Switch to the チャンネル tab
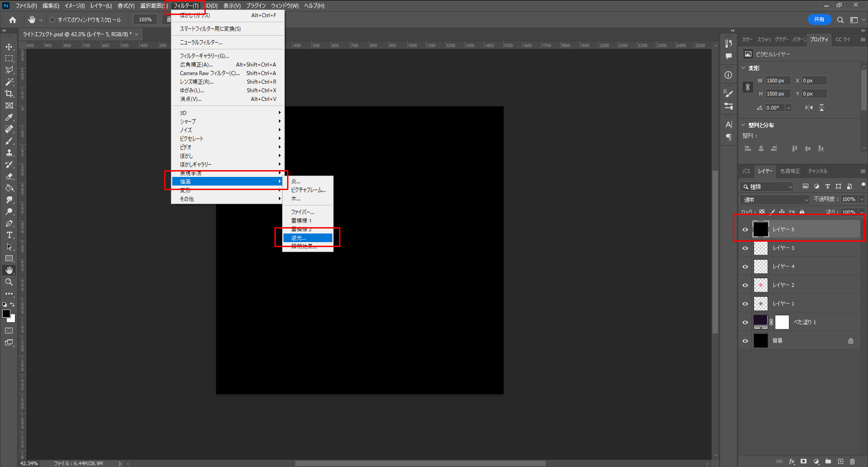Image resolution: width=868 pixels, height=467 pixels. click(817, 171)
